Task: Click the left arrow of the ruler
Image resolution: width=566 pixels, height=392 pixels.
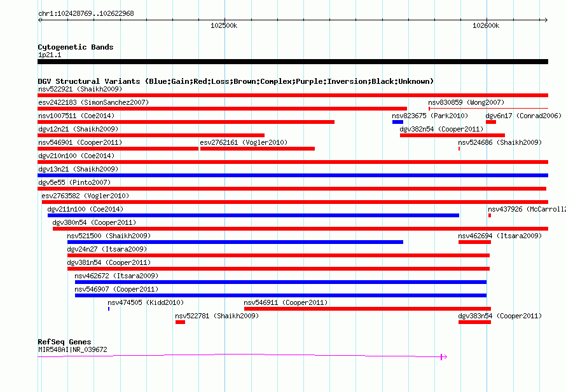Action: coord(40,20)
